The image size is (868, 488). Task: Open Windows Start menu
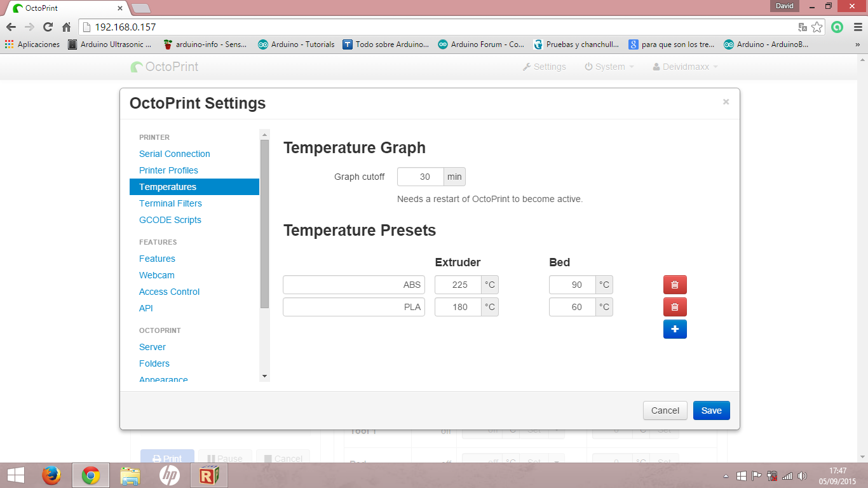click(x=16, y=475)
